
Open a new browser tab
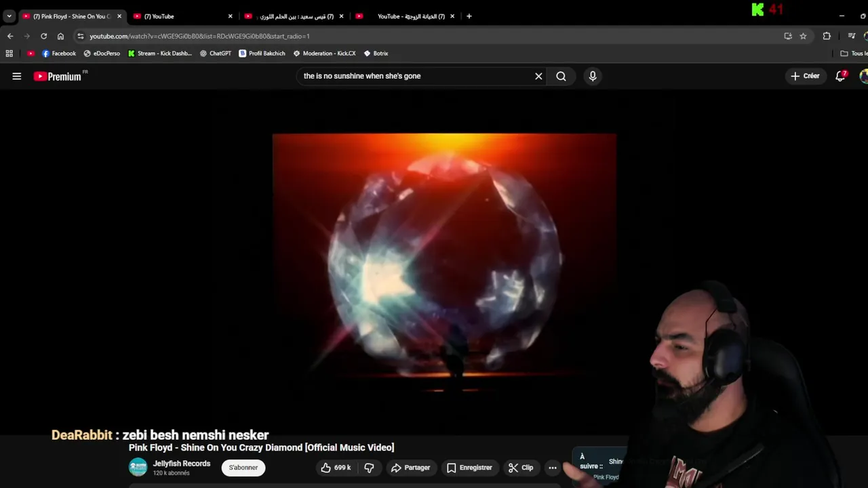[469, 16]
